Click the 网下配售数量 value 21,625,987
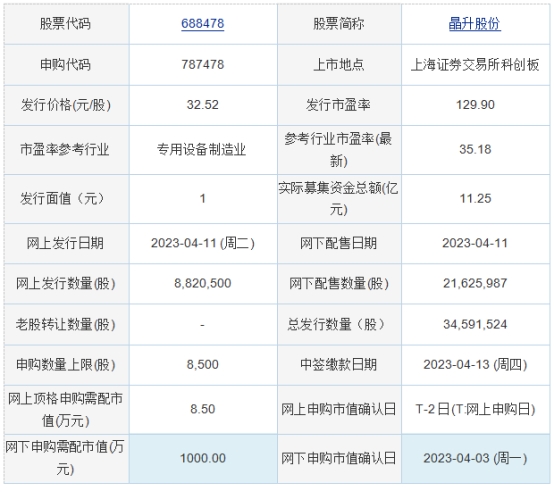554x492 pixels. (475, 283)
